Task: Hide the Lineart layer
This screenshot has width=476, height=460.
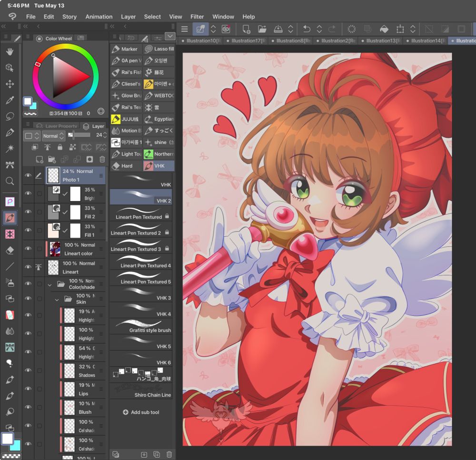Action: pos(28,267)
